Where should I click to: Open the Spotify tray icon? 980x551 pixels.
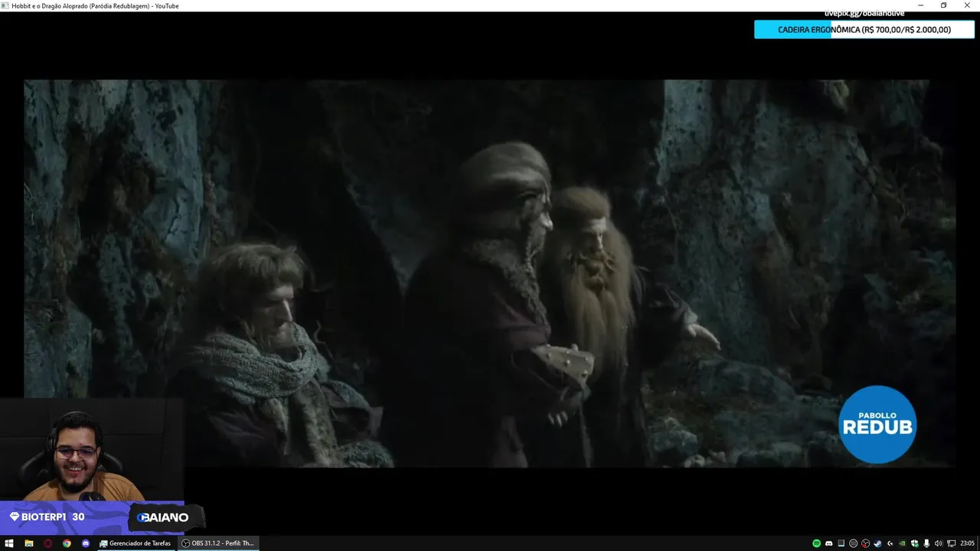tap(816, 543)
